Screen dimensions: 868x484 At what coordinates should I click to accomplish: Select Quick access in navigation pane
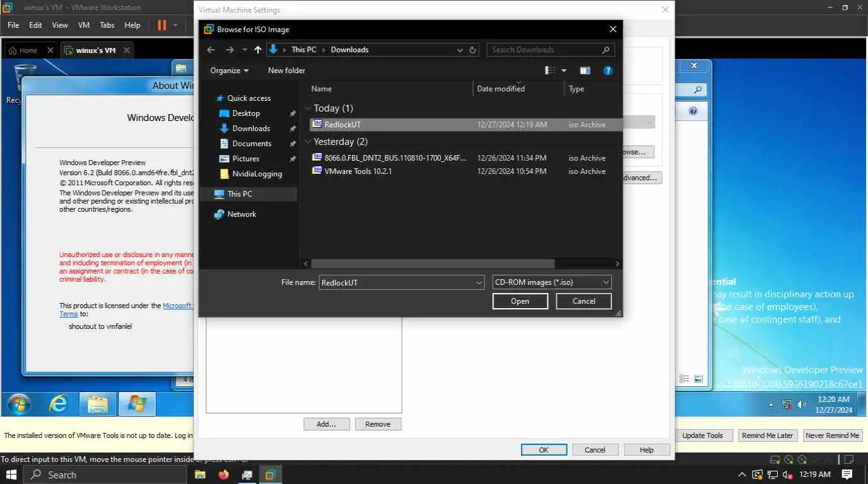click(249, 98)
